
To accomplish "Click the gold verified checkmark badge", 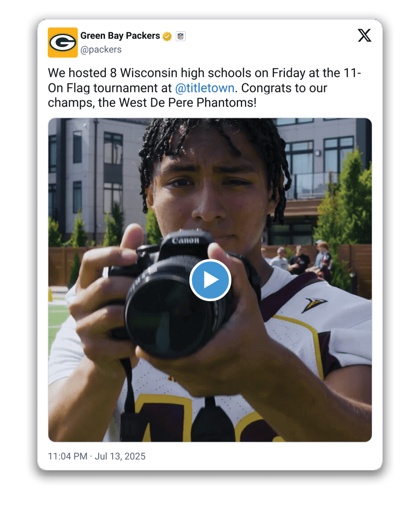I will (x=167, y=36).
